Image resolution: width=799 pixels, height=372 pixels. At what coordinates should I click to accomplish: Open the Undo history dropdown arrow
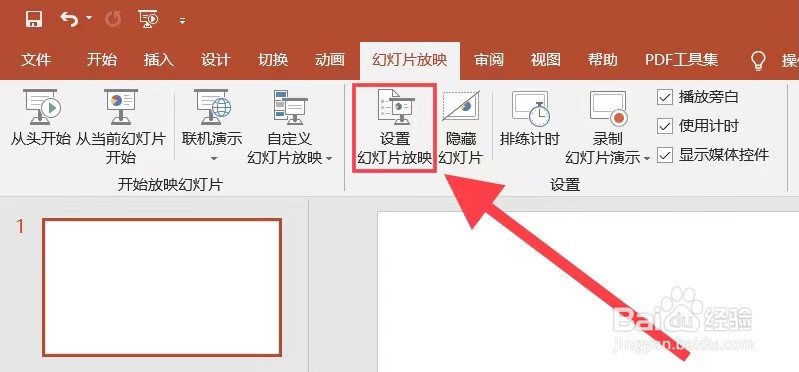[x=90, y=18]
